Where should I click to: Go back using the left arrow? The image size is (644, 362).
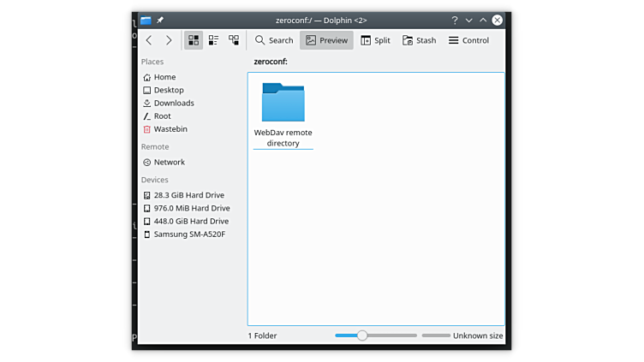click(149, 40)
